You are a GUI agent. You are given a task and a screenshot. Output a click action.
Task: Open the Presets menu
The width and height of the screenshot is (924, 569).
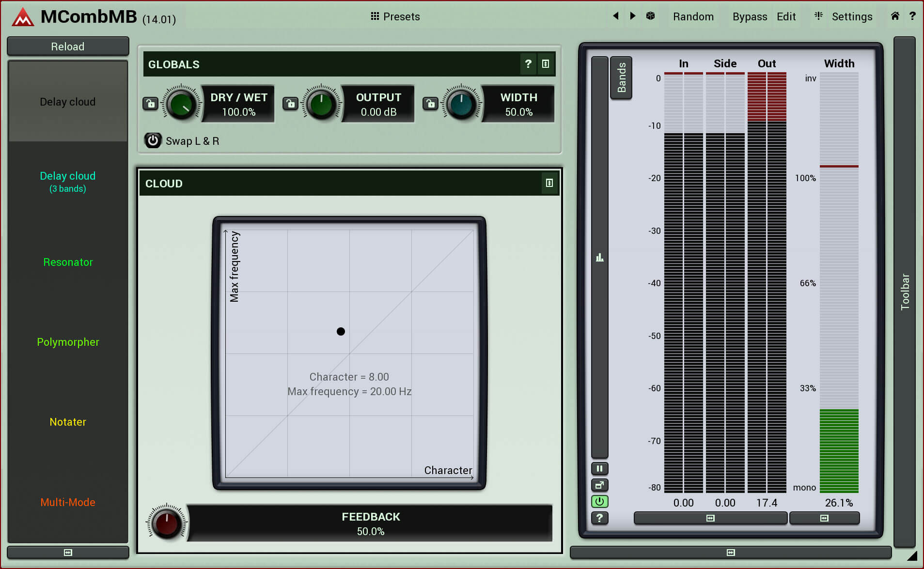point(401,16)
